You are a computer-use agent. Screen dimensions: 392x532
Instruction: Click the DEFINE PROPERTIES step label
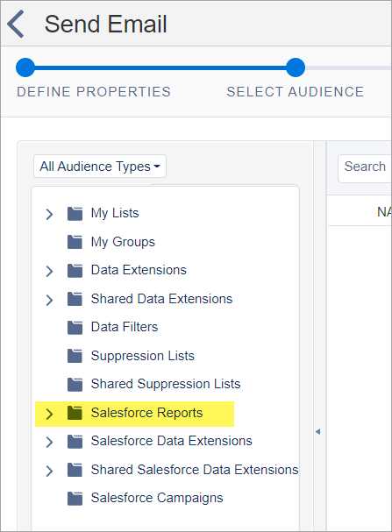coord(94,92)
